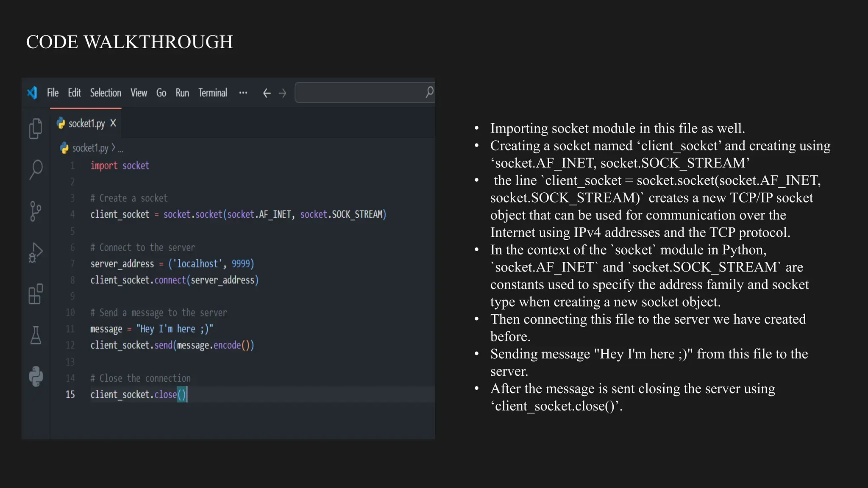
Task: Open the breadcrumb ellipsis symbol list
Action: pyautogui.click(x=121, y=149)
